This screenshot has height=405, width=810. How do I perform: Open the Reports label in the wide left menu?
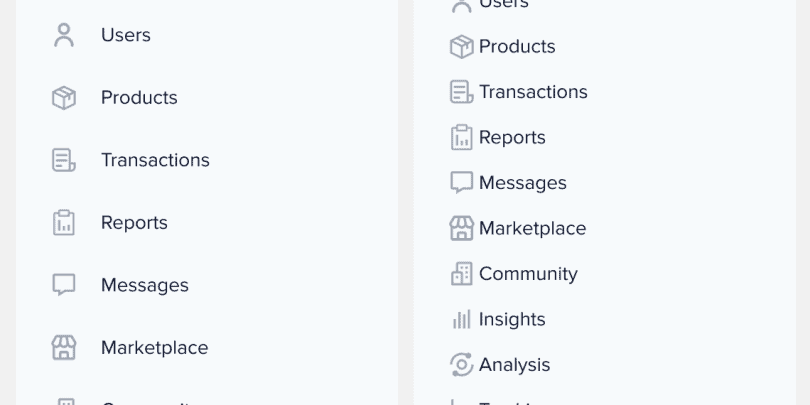pyautogui.click(x=134, y=223)
